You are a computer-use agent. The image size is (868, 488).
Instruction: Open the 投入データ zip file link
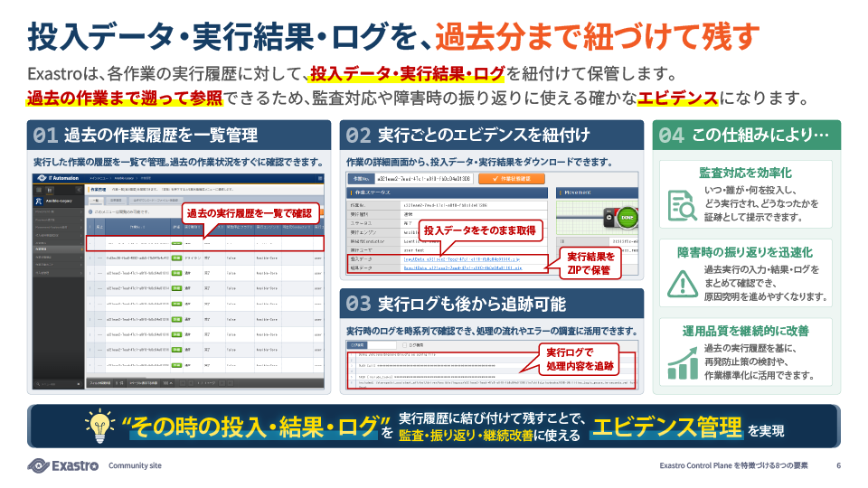coord(462,259)
